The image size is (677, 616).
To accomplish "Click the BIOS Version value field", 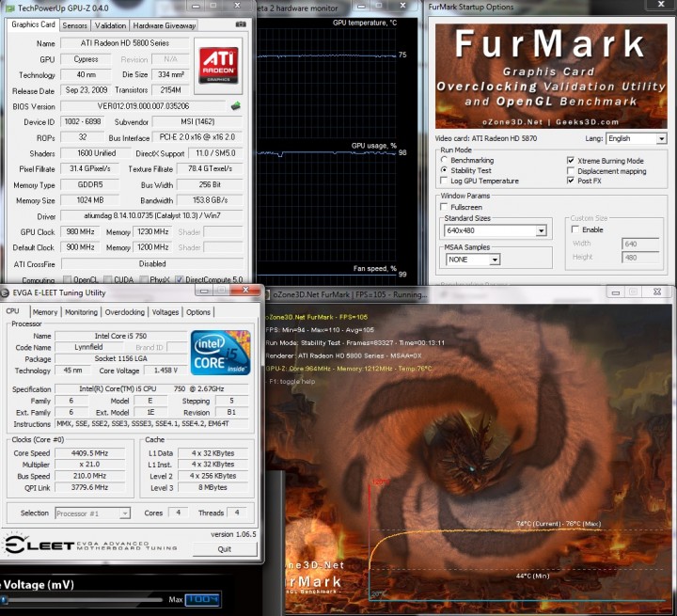I will 143,106.
